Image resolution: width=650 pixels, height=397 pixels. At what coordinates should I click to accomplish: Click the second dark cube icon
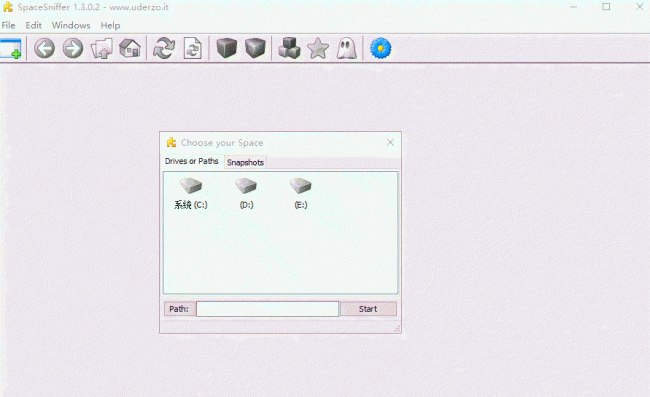[255, 48]
